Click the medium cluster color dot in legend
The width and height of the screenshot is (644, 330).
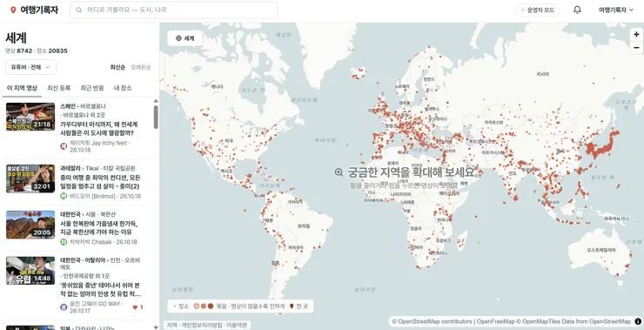coord(204,306)
